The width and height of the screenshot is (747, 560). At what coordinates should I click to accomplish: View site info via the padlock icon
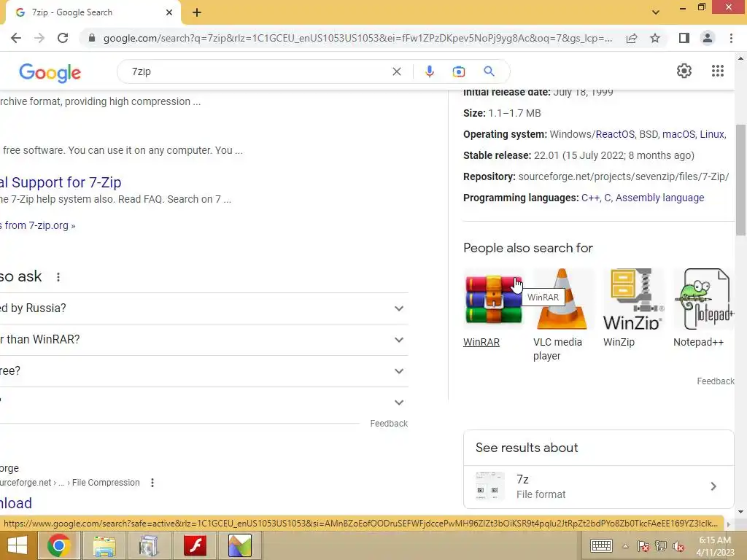tap(92, 38)
